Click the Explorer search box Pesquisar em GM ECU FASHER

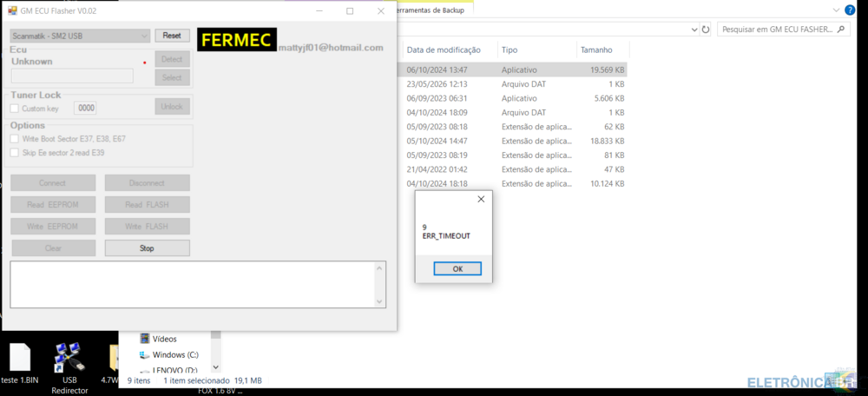click(777, 30)
